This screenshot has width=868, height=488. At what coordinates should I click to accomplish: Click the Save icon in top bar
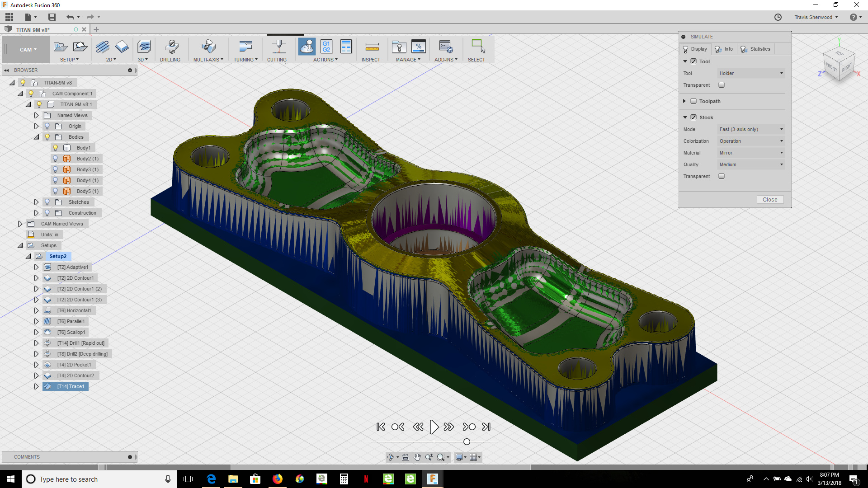coord(52,17)
